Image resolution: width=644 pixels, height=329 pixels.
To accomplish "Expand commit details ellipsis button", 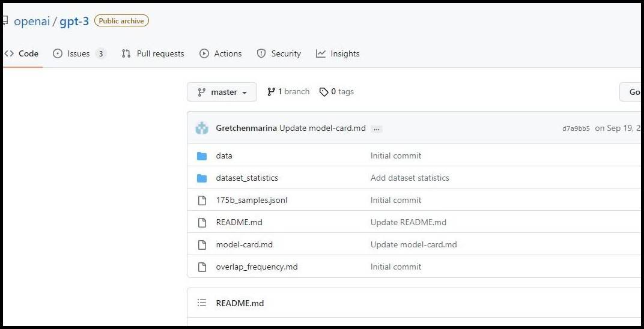I will 377,129.
